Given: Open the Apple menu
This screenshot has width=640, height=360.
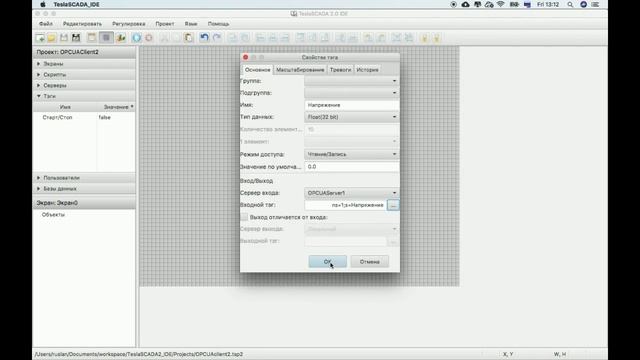Looking at the screenshot, I should click(43, 4).
